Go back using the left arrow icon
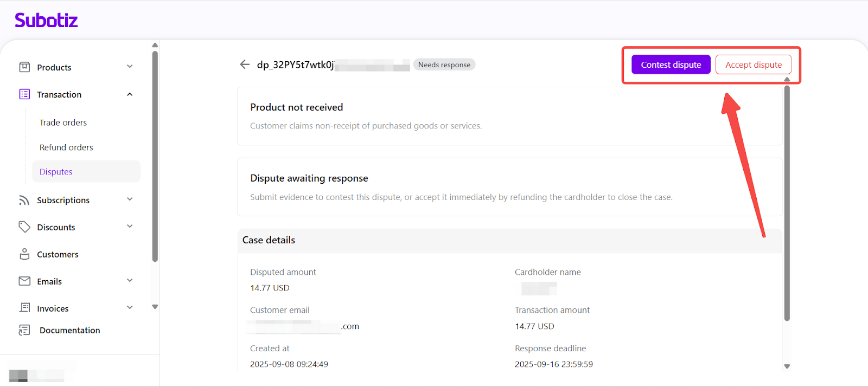 click(x=245, y=64)
